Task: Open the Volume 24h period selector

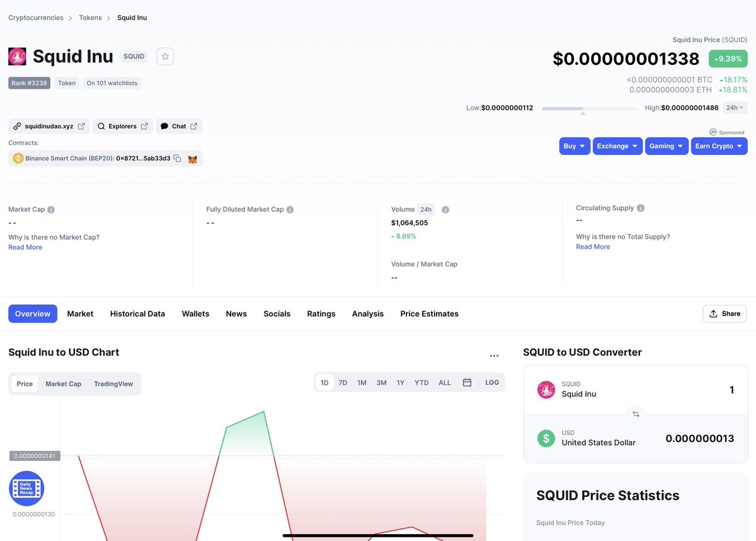Action: [x=426, y=210]
